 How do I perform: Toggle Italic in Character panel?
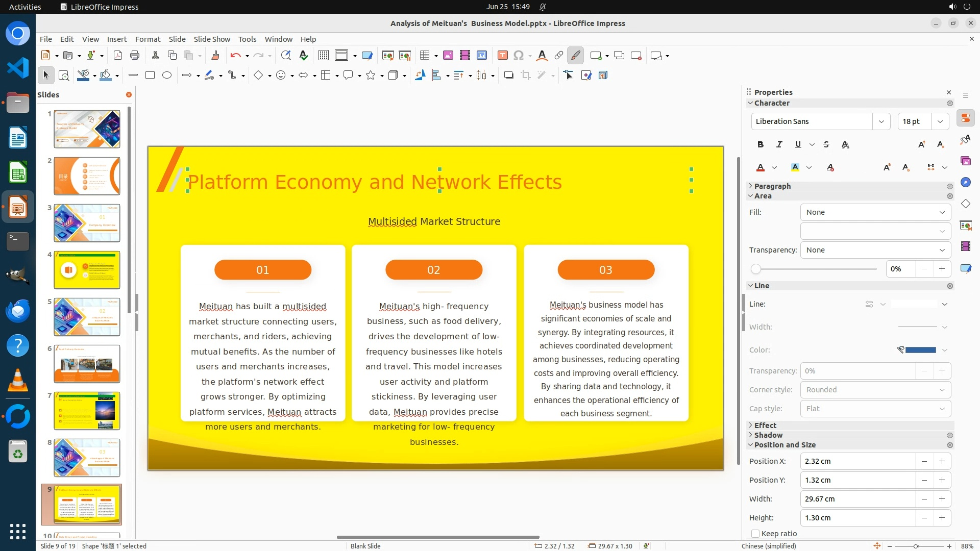tap(779, 145)
